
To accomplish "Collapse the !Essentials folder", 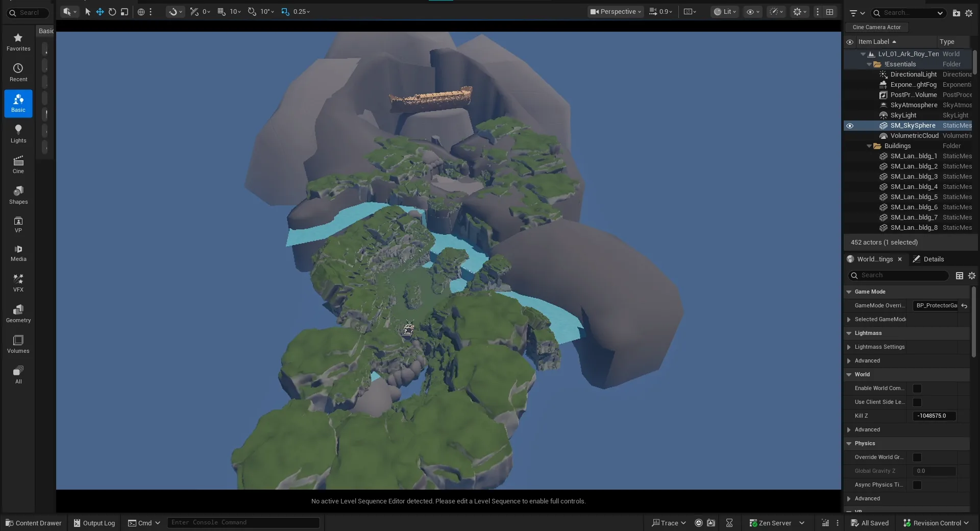I will (x=869, y=64).
